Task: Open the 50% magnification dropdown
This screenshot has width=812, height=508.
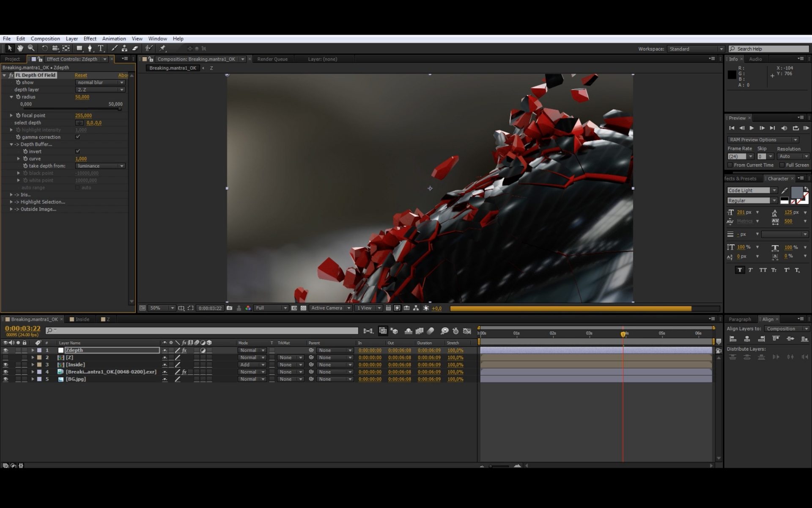Action: 162,308
